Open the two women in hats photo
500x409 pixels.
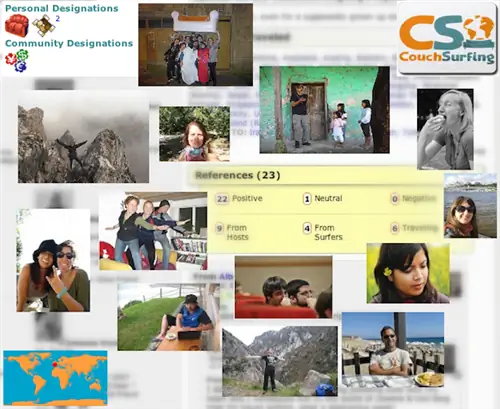(x=53, y=260)
